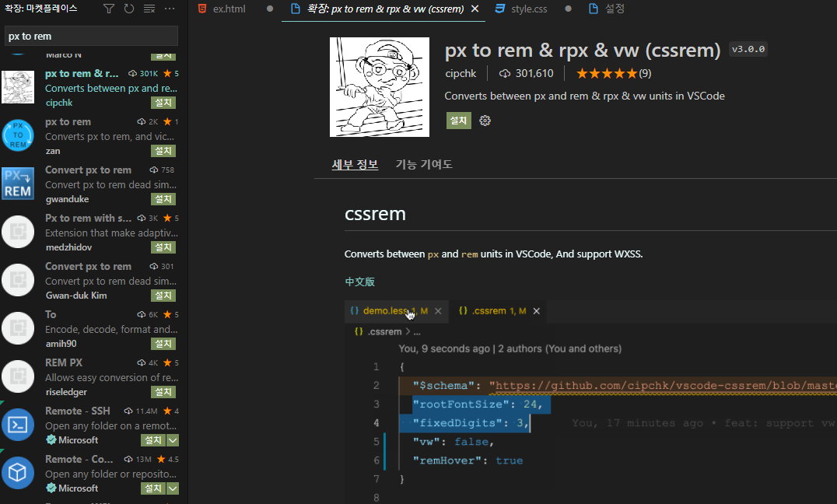This screenshot has height=504, width=837.
Task: Open marketplace more actions ellipsis
Action: point(170,9)
